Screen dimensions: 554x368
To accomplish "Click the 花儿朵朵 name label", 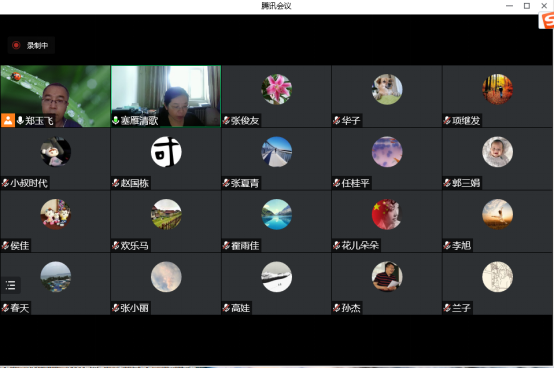I will [360, 245].
